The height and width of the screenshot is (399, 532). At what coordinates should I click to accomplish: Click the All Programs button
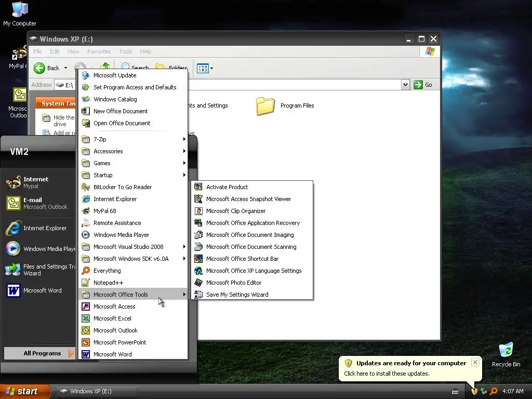[39, 353]
